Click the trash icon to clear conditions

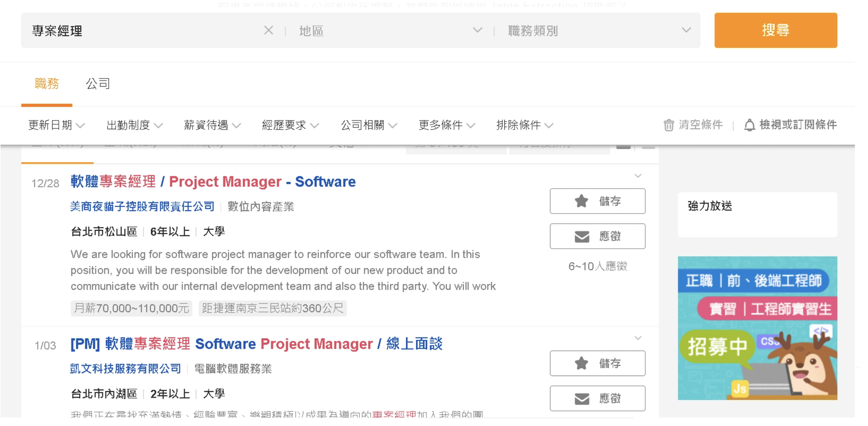tap(669, 125)
